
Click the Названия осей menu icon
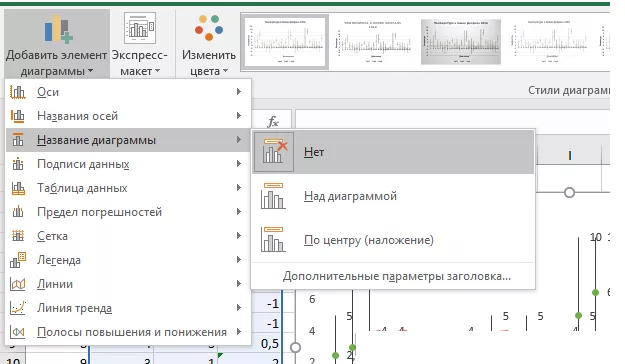coord(18,116)
